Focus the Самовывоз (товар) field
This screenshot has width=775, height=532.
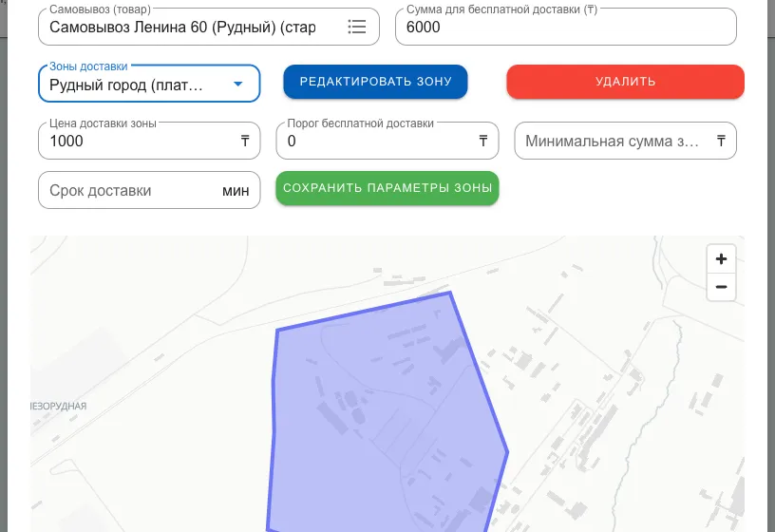coord(209,27)
